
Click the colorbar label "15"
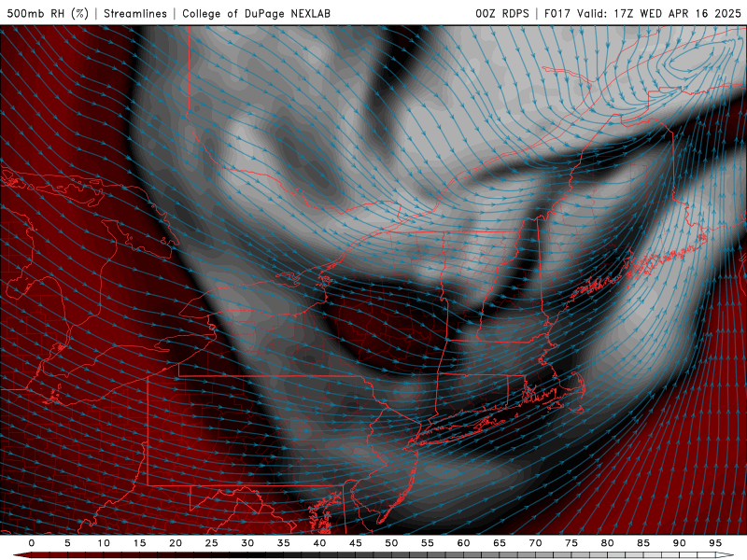(139, 543)
